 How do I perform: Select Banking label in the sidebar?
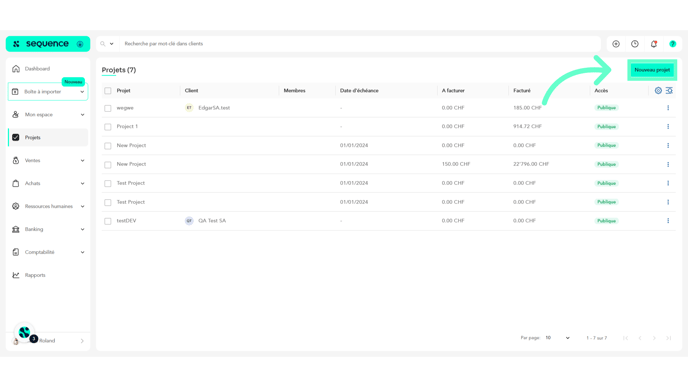(34, 229)
